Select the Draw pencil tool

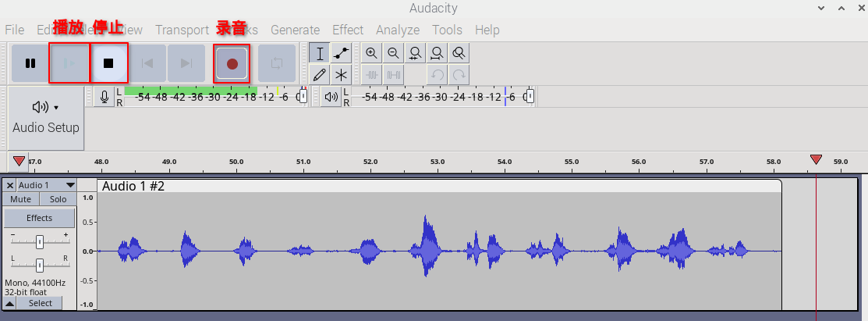(320, 74)
